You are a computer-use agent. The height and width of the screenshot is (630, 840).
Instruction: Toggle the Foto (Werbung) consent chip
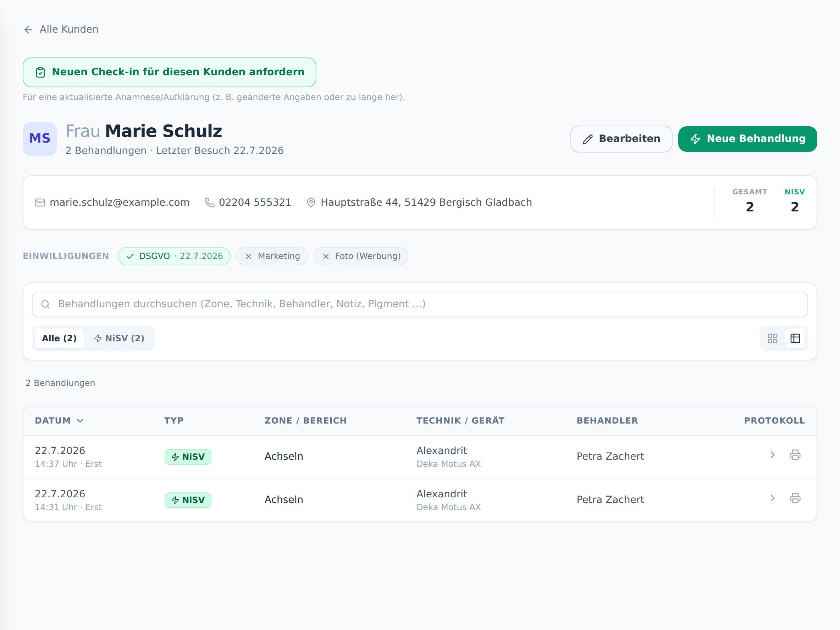point(361,256)
